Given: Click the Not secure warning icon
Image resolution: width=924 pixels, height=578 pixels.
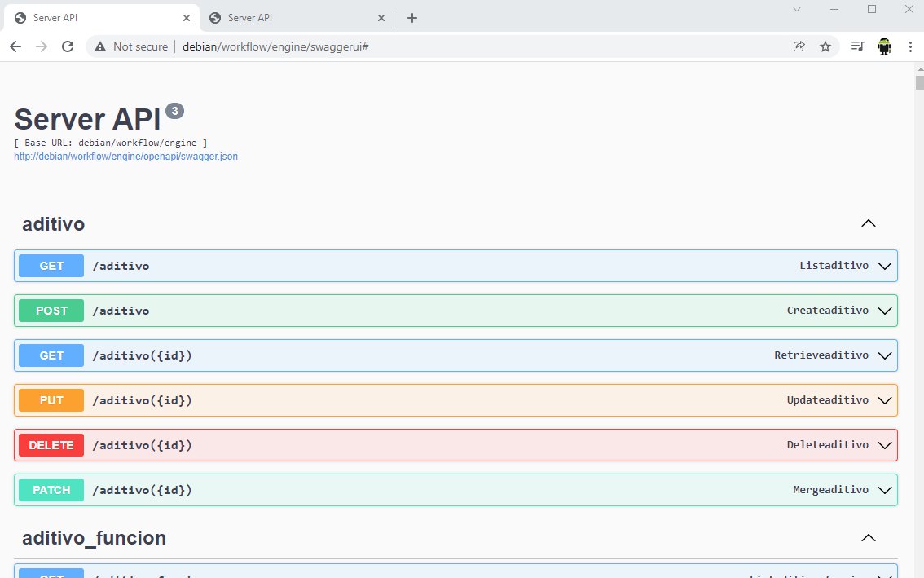Looking at the screenshot, I should click(100, 46).
